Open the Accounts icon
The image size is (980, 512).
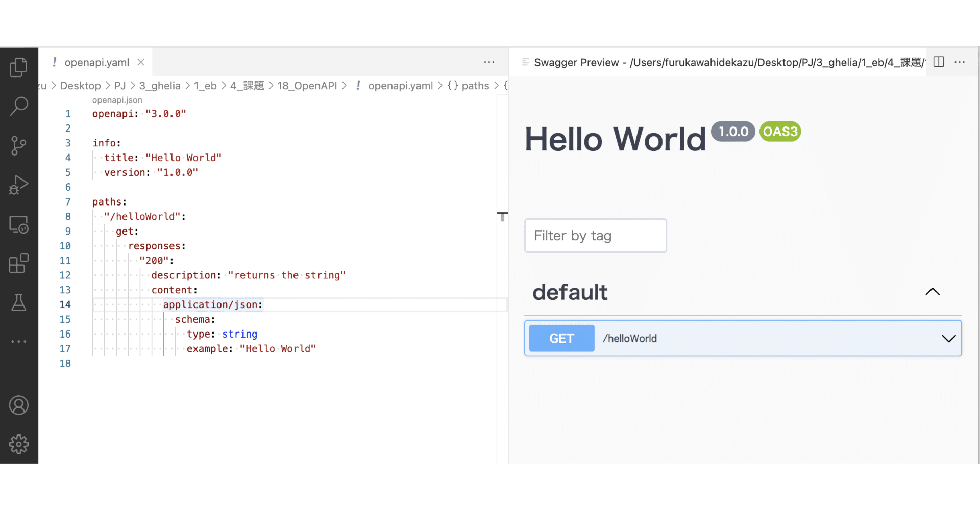click(x=19, y=405)
